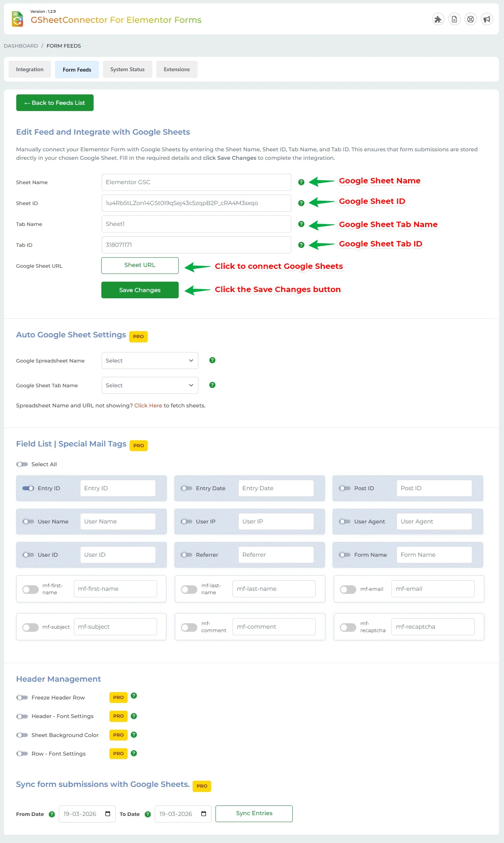
Task: Toggle the Header - Font Settings switch
Action: point(22,716)
